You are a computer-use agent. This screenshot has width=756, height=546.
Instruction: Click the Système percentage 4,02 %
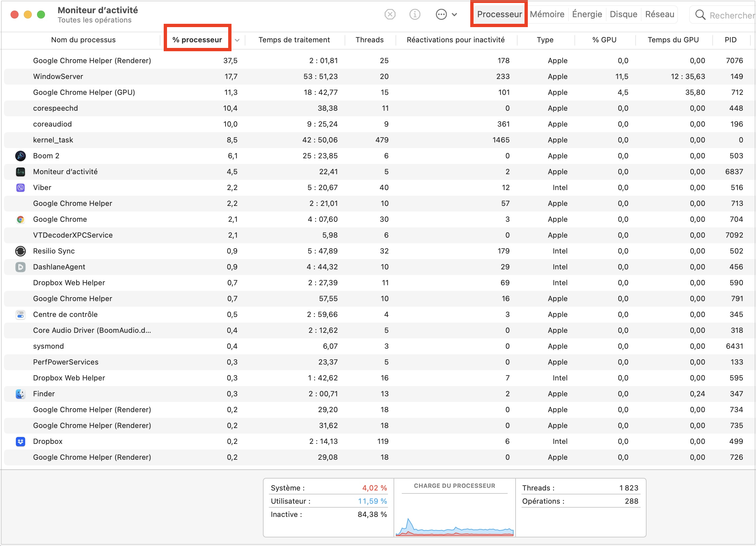374,488
